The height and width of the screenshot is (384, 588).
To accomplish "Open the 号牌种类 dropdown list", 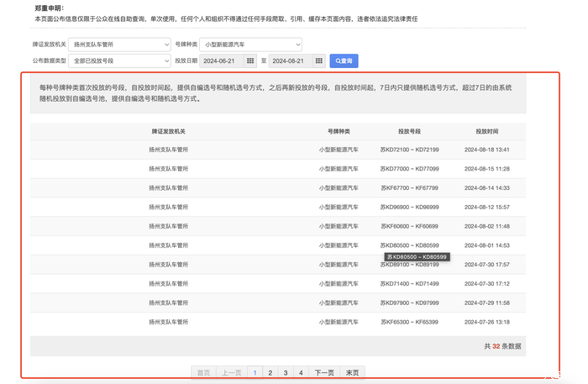I will (x=251, y=45).
